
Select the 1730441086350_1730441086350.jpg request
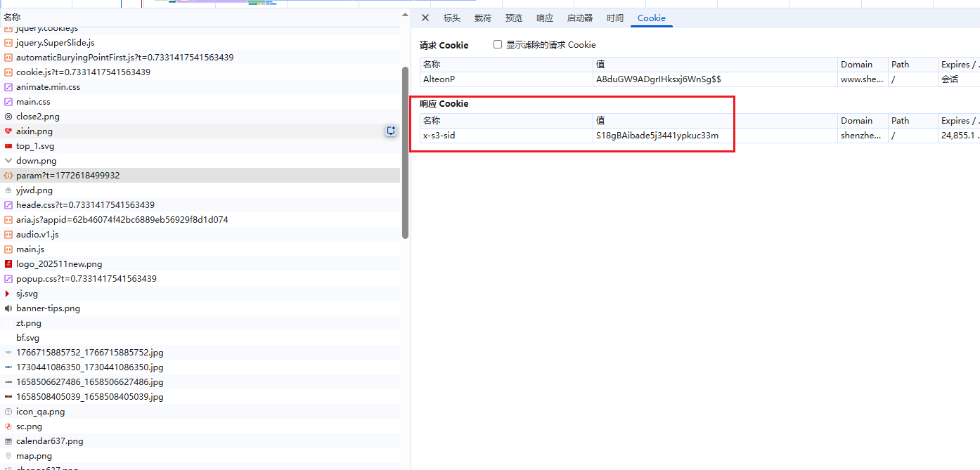coord(200,367)
